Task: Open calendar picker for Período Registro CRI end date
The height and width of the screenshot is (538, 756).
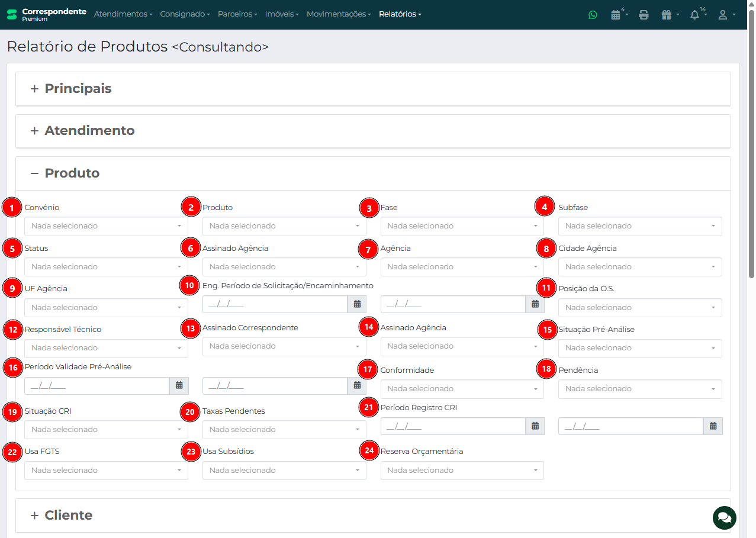Action: 713,426
